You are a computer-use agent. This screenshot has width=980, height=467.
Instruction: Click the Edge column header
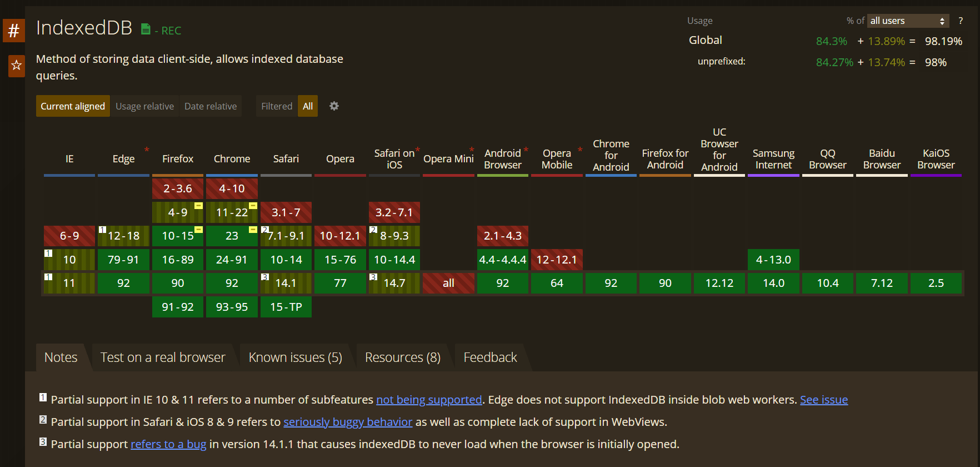point(123,159)
